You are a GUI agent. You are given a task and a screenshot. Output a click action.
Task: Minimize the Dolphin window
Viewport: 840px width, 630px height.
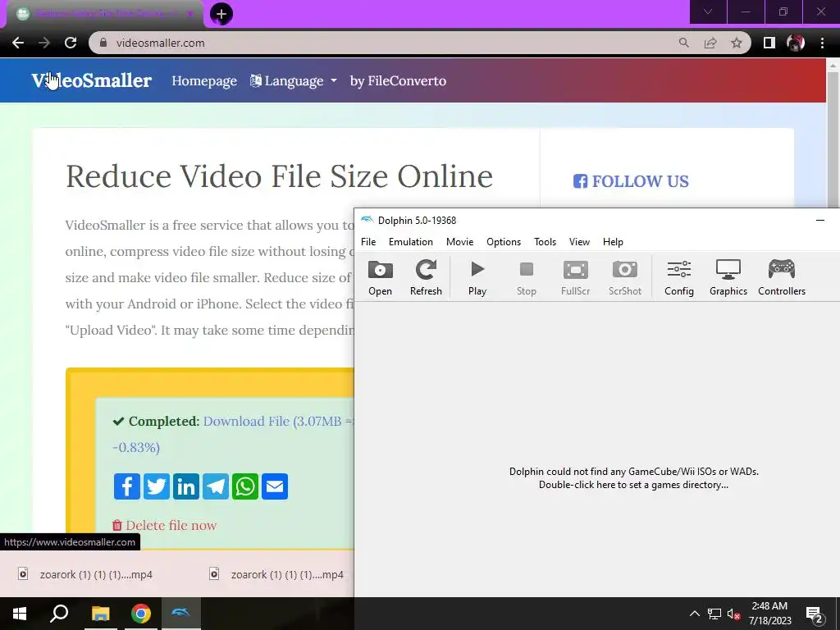click(x=819, y=220)
